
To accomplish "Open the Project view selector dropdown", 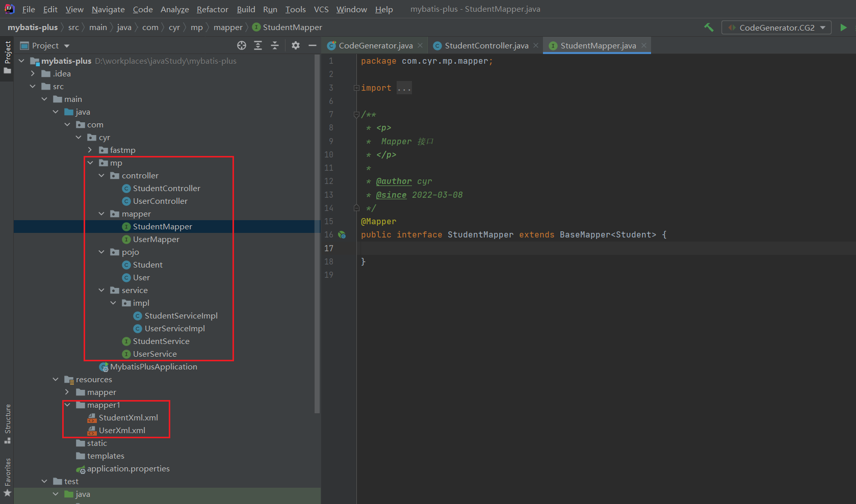I will coord(45,45).
